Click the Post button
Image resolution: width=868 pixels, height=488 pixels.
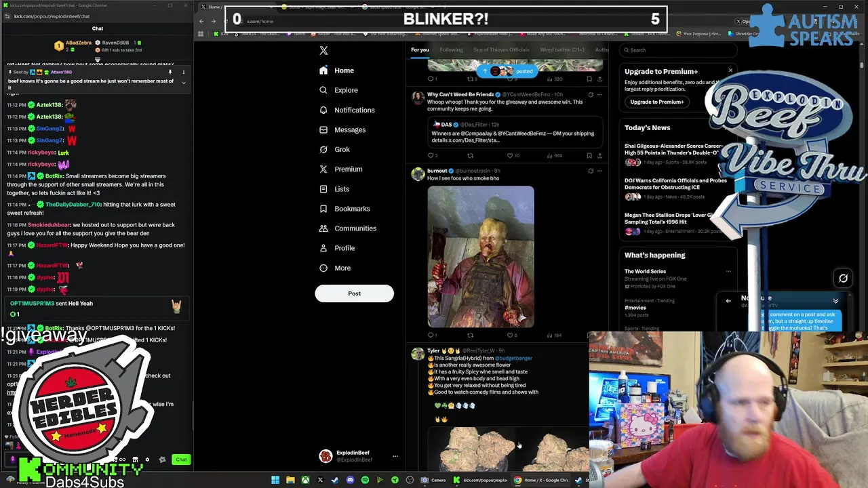[x=354, y=293]
